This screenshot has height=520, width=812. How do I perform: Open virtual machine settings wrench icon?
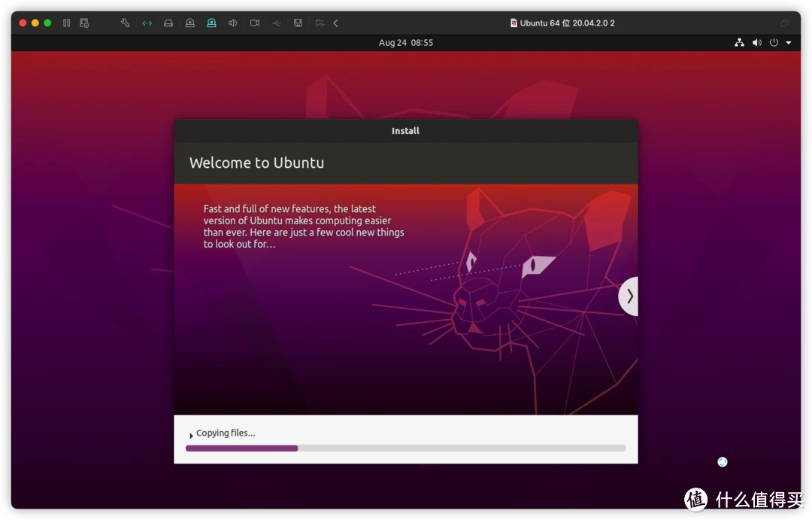click(126, 23)
